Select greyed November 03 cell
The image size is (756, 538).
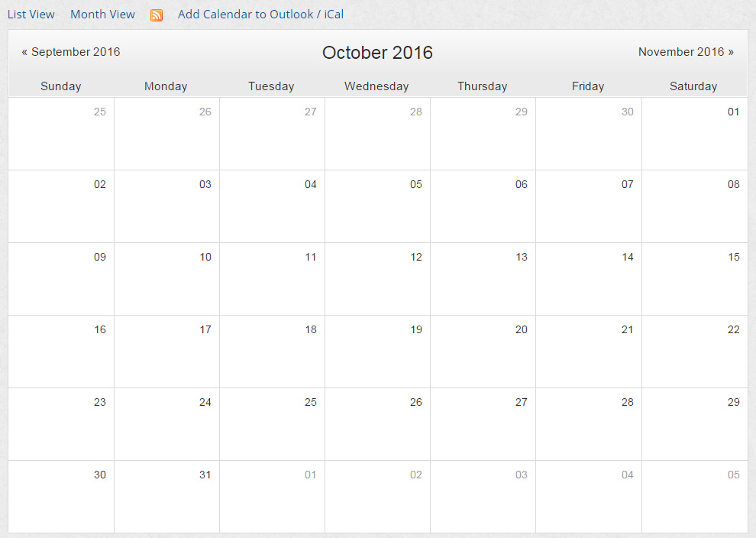[x=483, y=497]
